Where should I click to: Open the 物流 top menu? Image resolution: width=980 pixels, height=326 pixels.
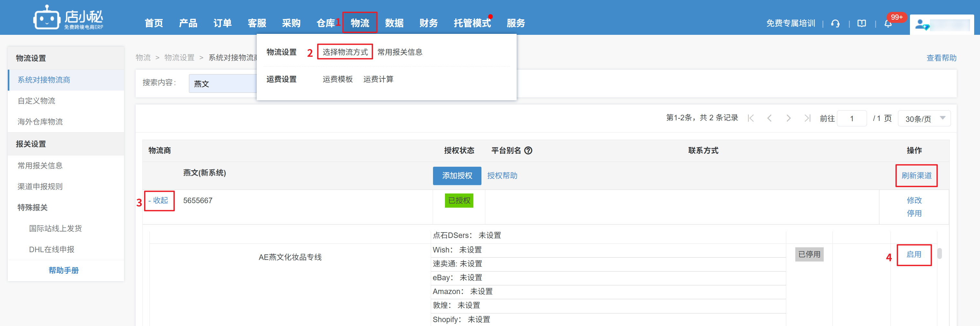359,23
